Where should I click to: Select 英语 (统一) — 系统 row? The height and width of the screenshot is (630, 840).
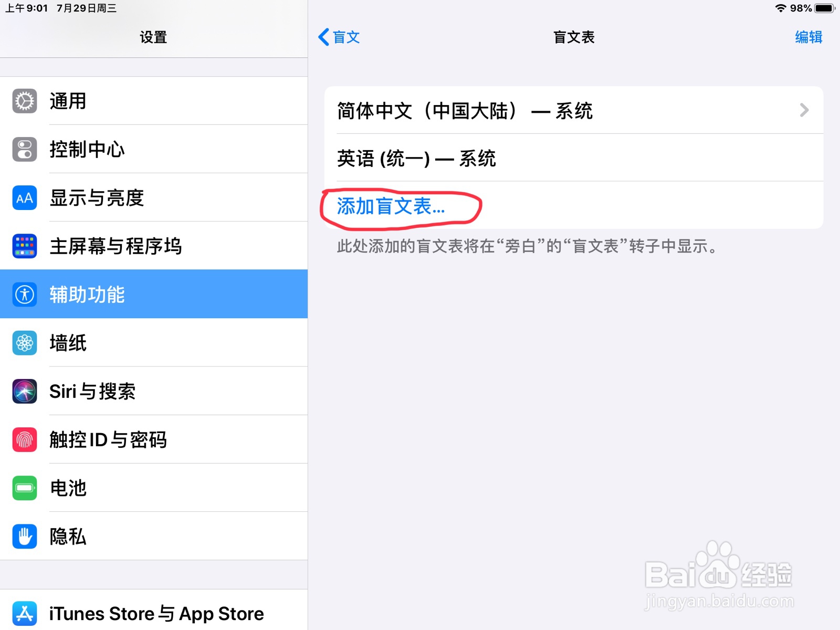pos(574,158)
